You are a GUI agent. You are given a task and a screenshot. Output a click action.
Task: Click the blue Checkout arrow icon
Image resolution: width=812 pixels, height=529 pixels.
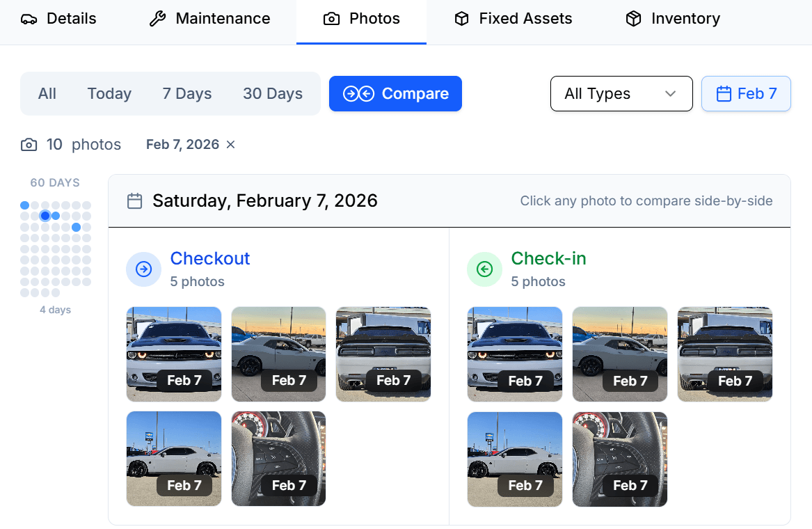tap(143, 269)
